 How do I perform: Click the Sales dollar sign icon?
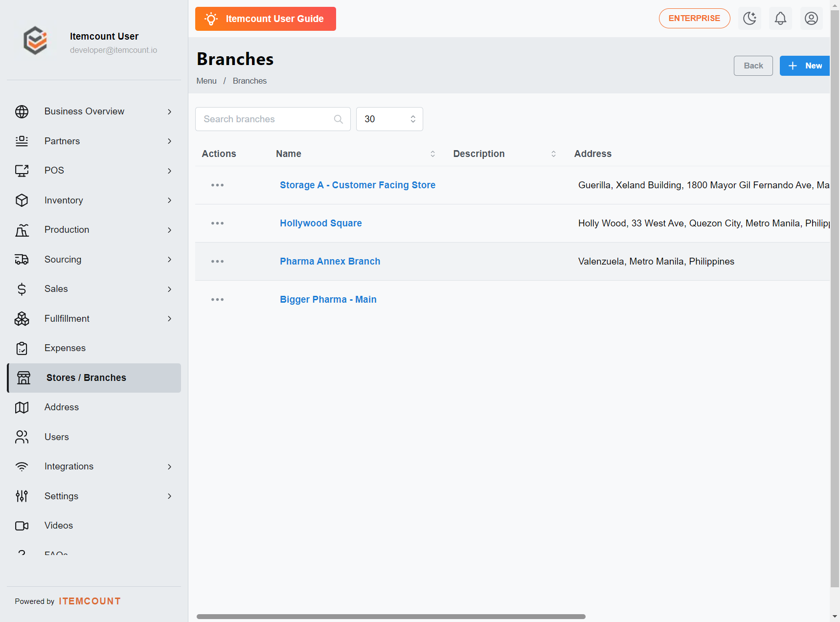pyautogui.click(x=22, y=289)
